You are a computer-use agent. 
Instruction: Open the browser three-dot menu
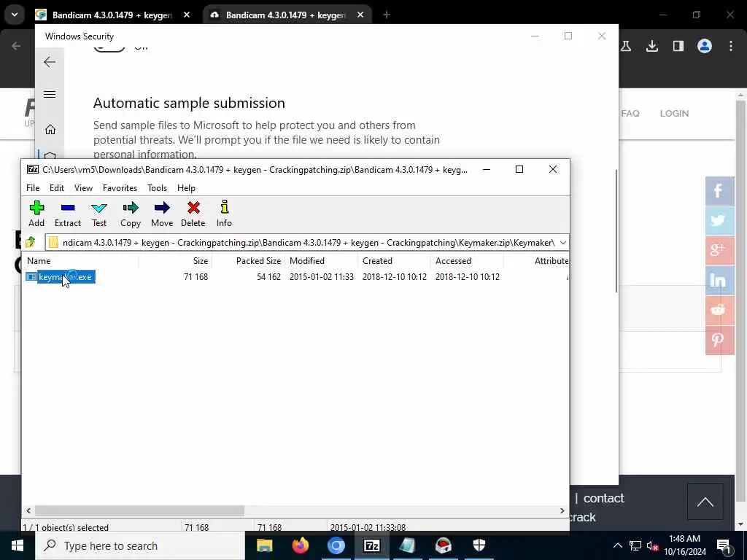tap(731, 46)
